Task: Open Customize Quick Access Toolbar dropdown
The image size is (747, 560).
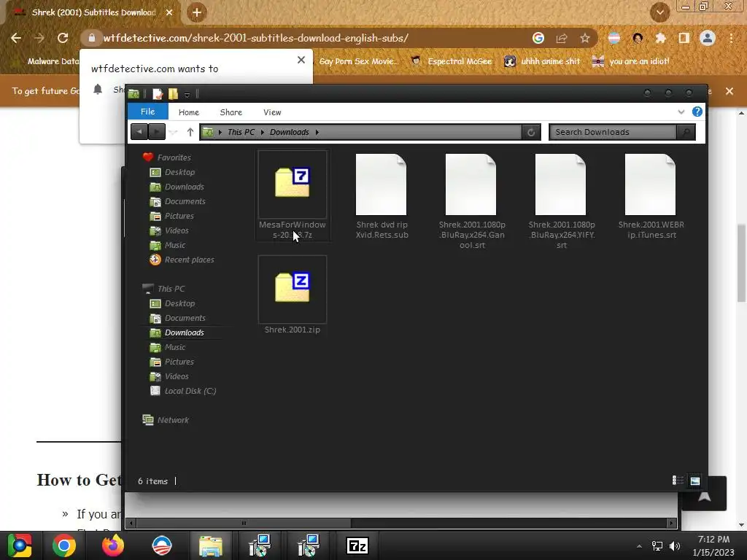Action: 187,95
